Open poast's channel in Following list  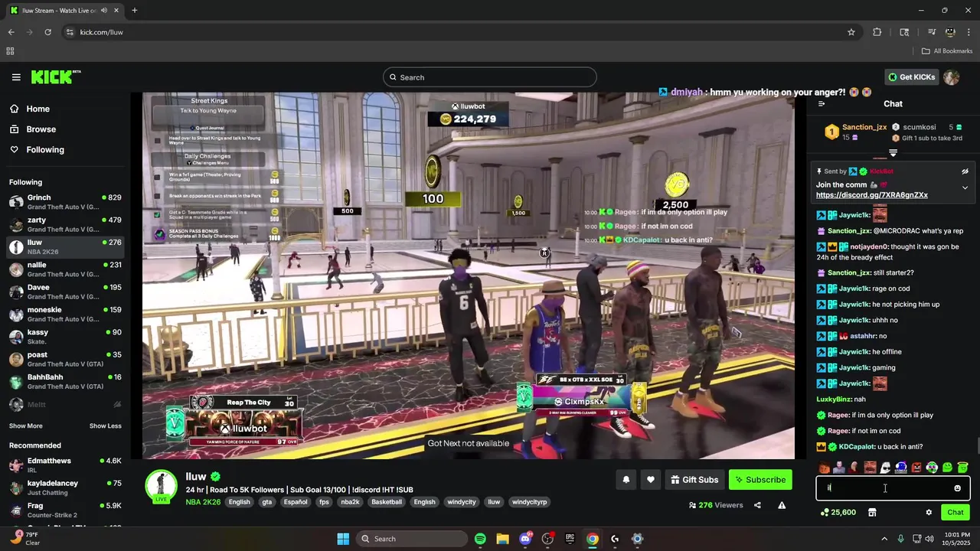pos(65,359)
